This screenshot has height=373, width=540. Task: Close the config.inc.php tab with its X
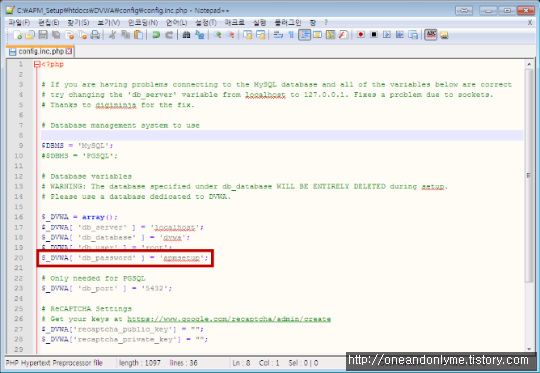click(69, 51)
